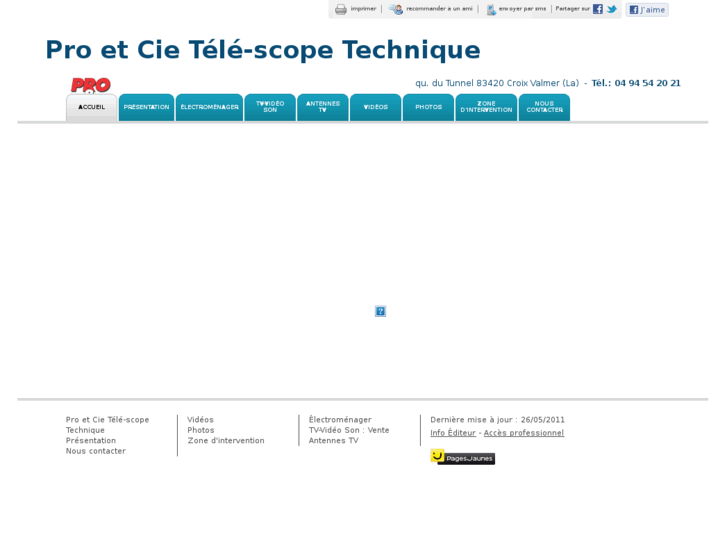
Task: Click footer link 'Nous contacter'
Action: (96, 451)
